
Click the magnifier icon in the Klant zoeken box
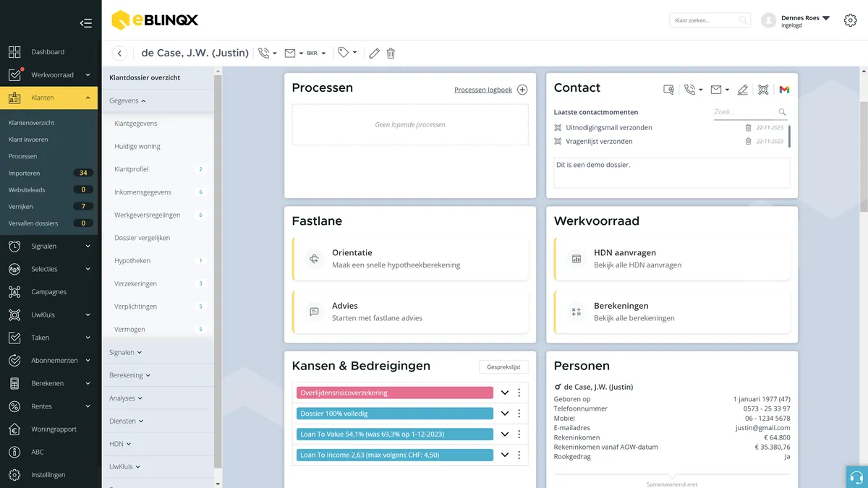(743, 21)
